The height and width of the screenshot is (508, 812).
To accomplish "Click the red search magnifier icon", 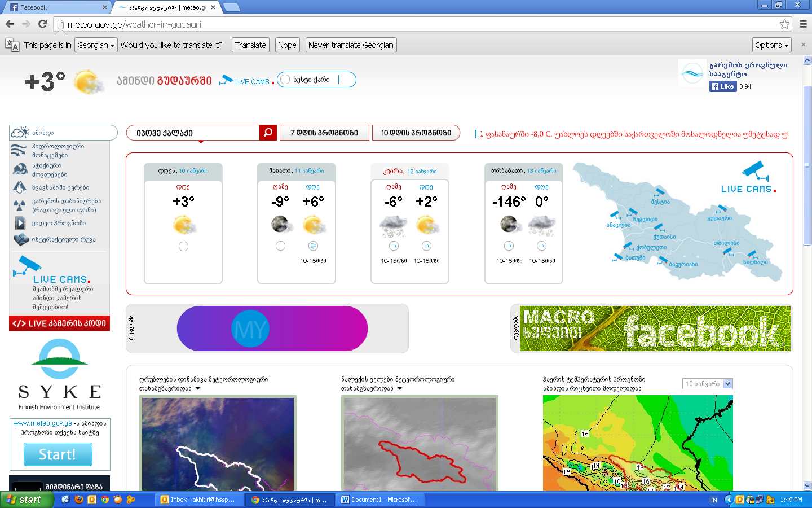I will point(268,133).
